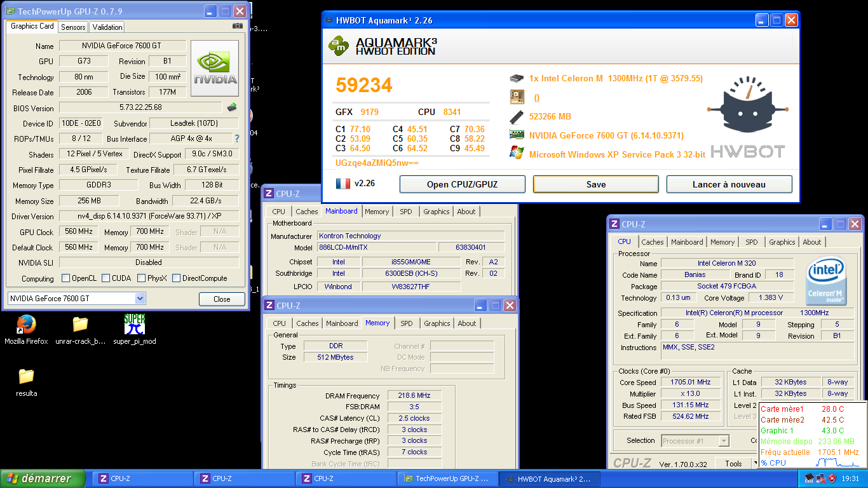Click the BIOS Version field 5.73.22.25.68
This screenshot has width=868, height=488.
[x=141, y=108]
